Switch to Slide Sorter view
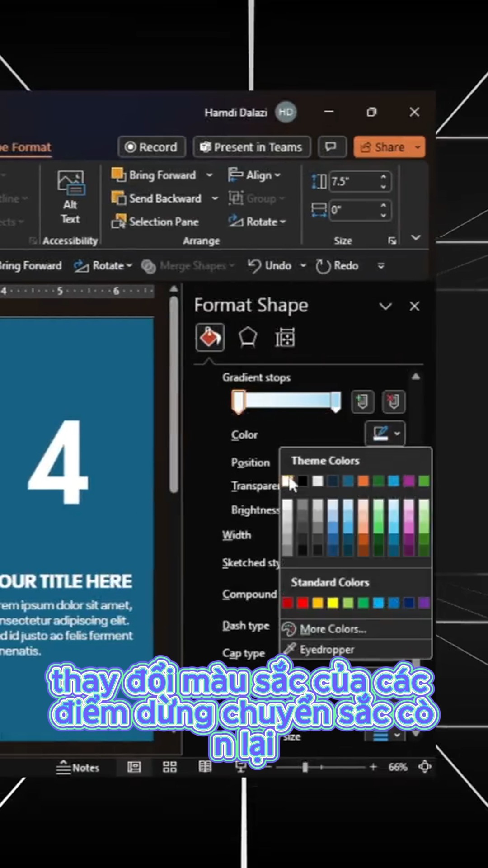Screen dimensions: 488x868 170,767
